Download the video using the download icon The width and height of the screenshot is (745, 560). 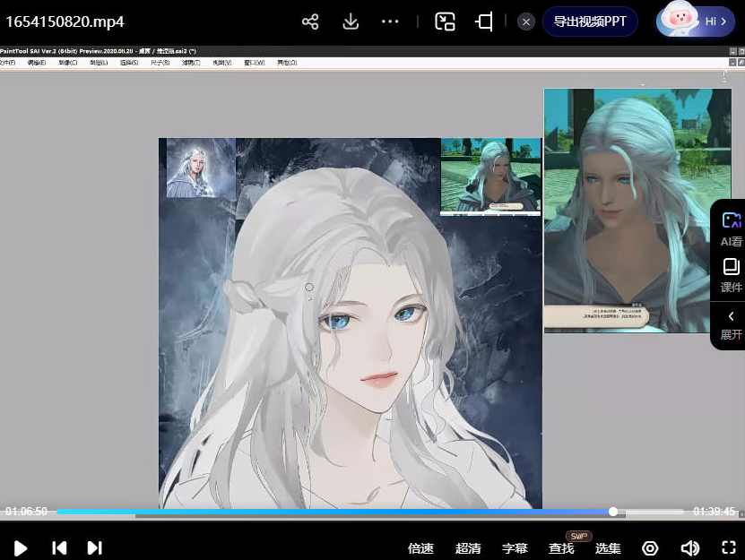tap(351, 22)
